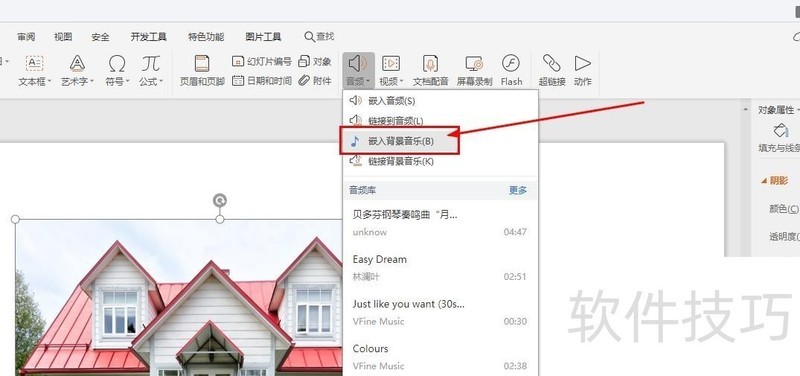Expand the Video (视频) dropdown arrow
800x376 pixels.
[x=402, y=82]
